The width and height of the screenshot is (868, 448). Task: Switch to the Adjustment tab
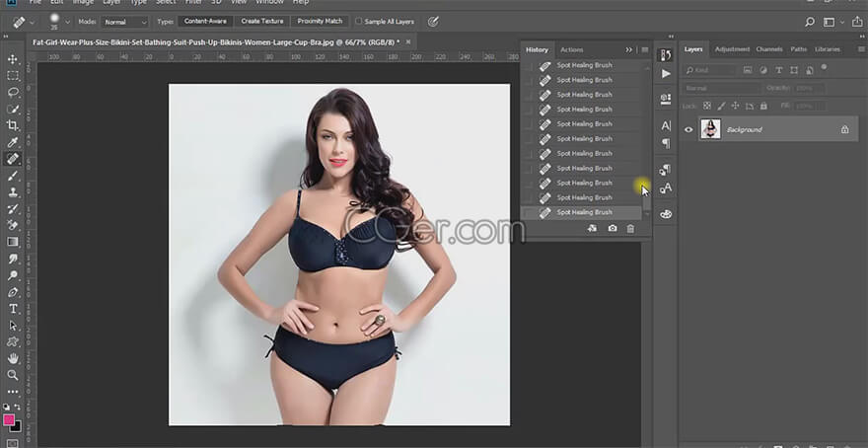[732, 49]
